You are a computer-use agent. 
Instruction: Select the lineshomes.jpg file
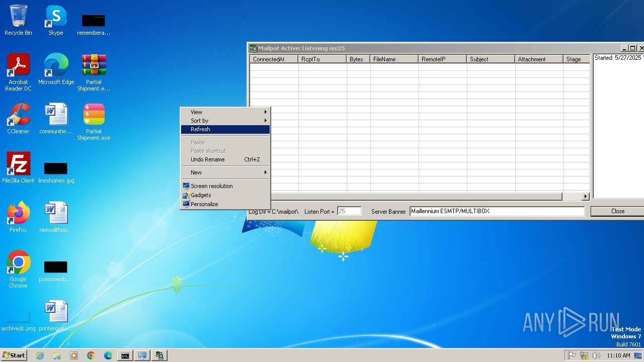coord(56,171)
